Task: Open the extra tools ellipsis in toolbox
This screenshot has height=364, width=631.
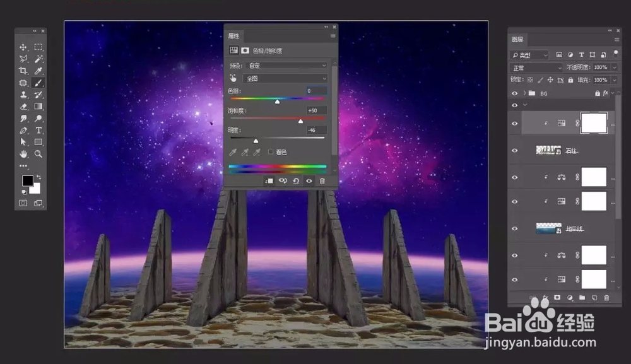Action: [23, 165]
